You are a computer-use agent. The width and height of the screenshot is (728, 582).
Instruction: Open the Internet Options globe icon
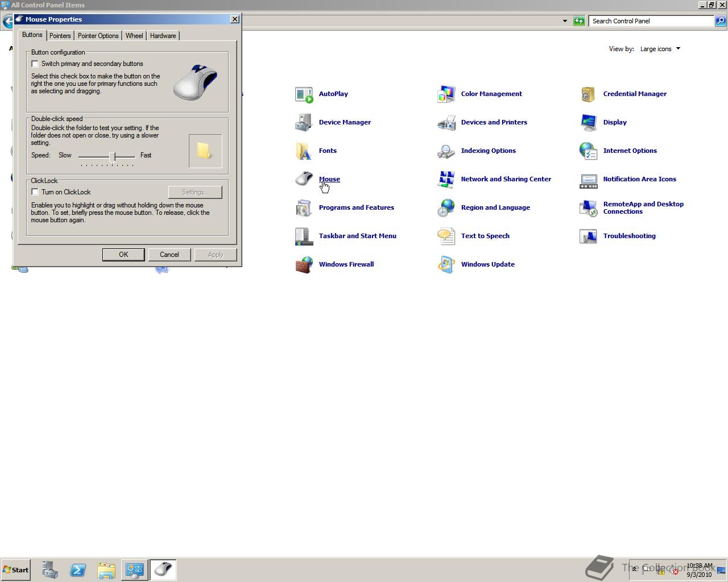pyautogui.click(x=589, y=151)
